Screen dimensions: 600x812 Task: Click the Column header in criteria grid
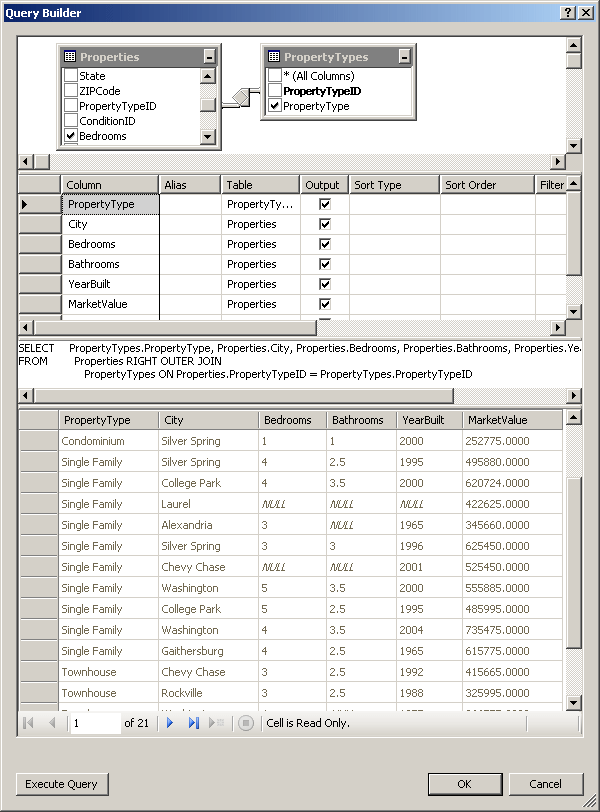109,185
